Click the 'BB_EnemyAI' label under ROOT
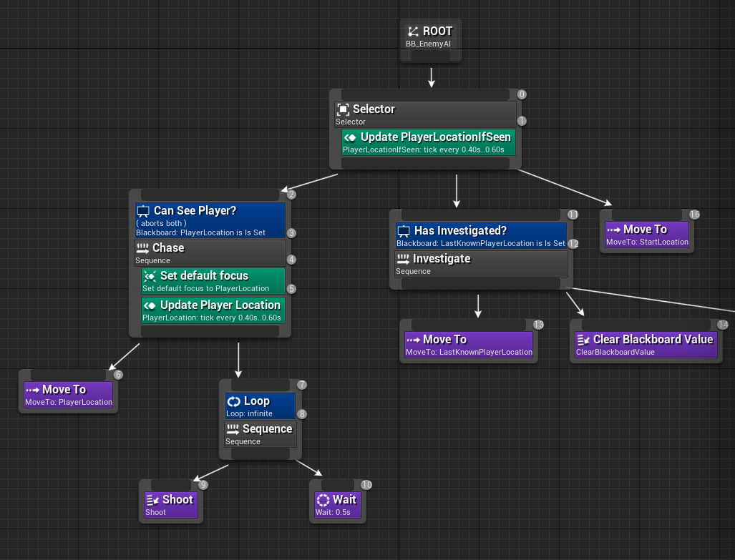This screenshot has height=560, width=735. click(428, 44)
